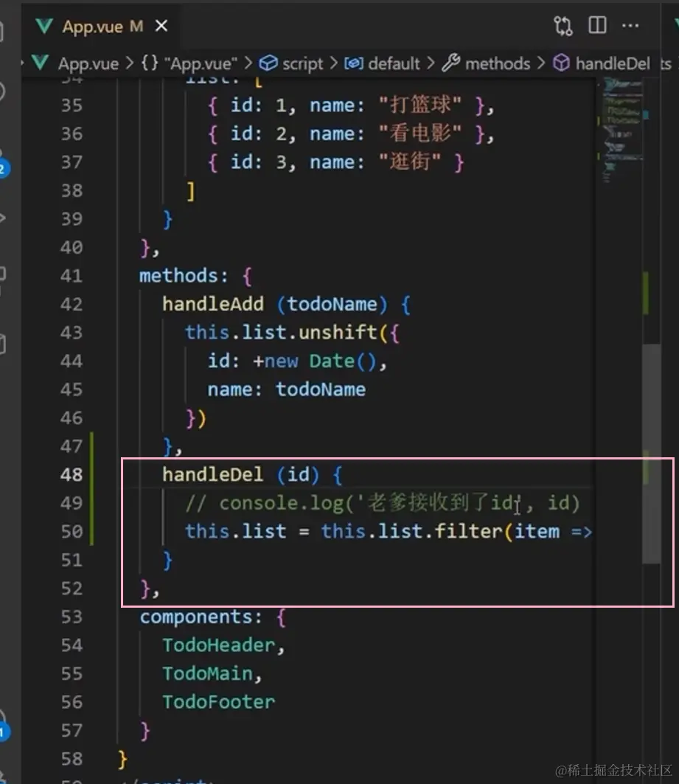Click the components keyword on line 53

coord(195,617)
